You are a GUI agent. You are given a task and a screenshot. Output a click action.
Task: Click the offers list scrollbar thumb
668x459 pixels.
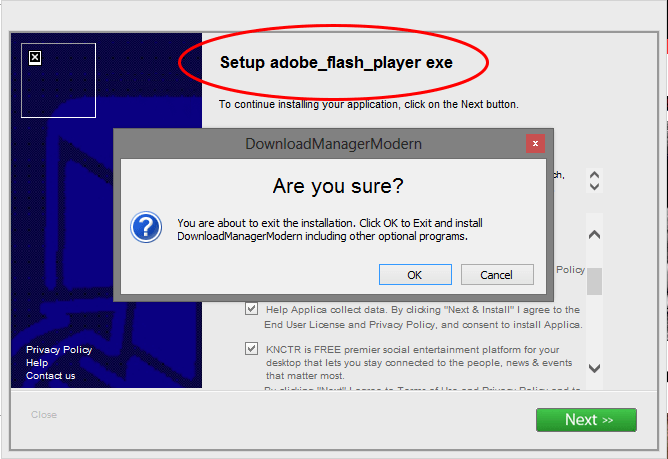tap(594, 281)
